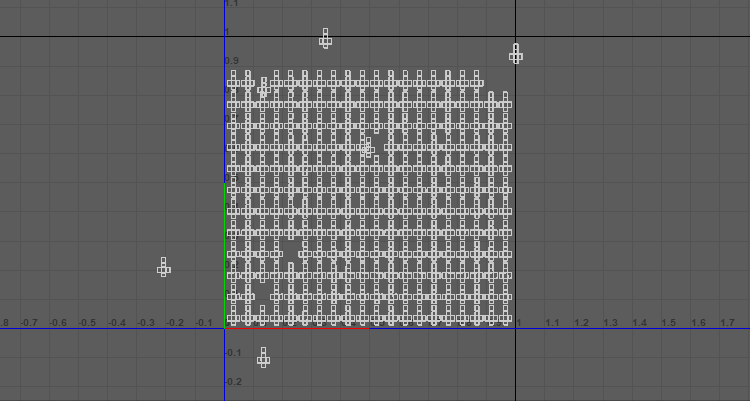Click the 1.3 label on horizontal axis
The image size is (750, 401).
[x=609, y=323]
